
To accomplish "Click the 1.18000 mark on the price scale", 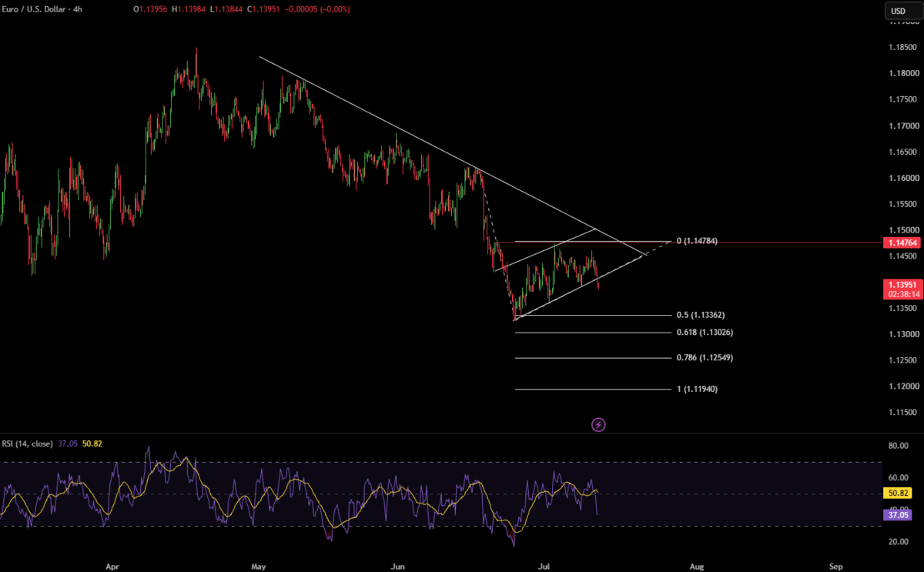I will 902,74.
